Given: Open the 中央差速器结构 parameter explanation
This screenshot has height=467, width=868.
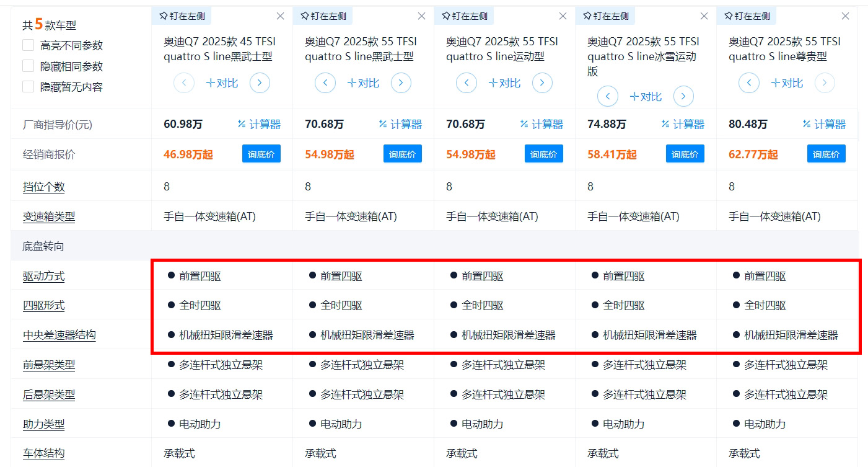Looking at the screenshot, I should 59,335.
